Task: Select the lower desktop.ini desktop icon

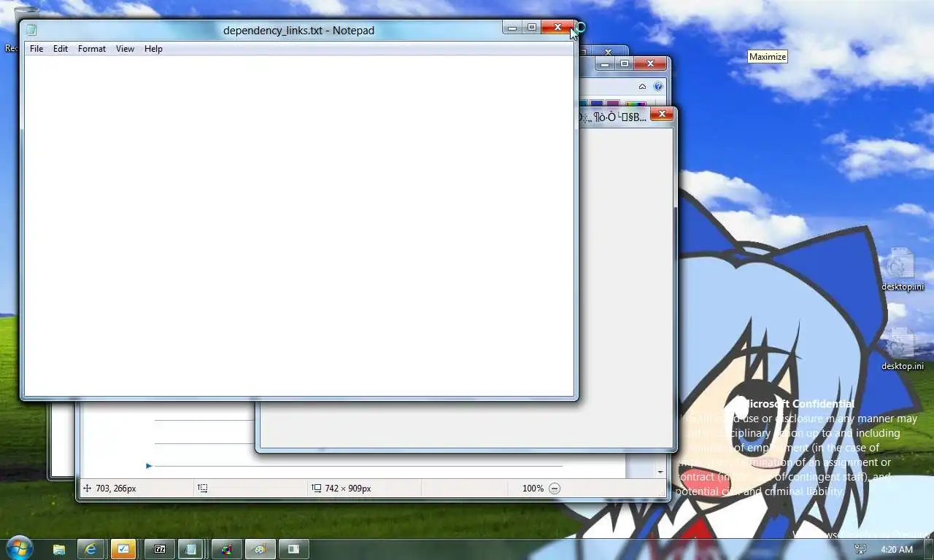Action: pyautogui.click(x=902, y=349)
